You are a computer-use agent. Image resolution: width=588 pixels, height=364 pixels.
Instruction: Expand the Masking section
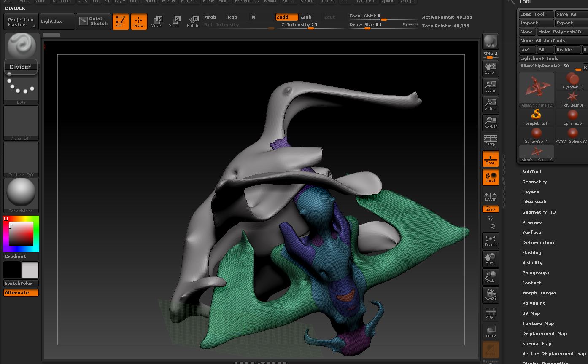(x=531, y=252)
